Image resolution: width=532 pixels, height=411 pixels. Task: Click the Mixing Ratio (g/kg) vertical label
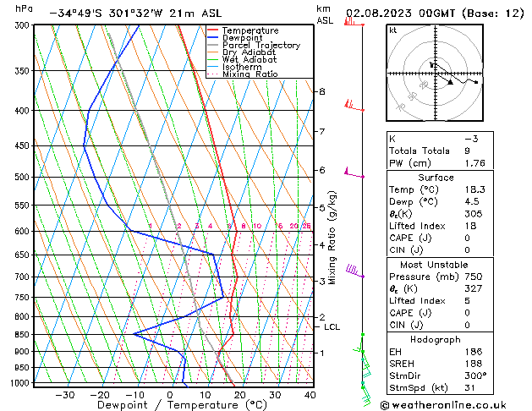(332, 238)
